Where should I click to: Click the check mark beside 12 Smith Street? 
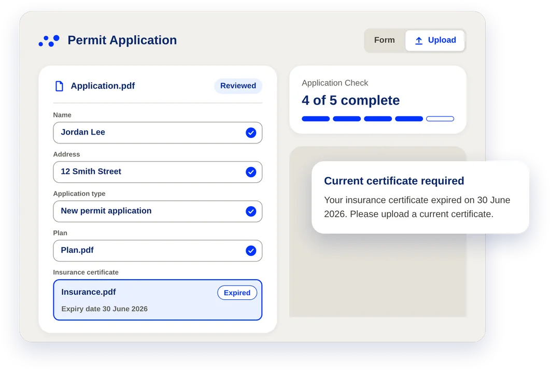click(251, 172)
